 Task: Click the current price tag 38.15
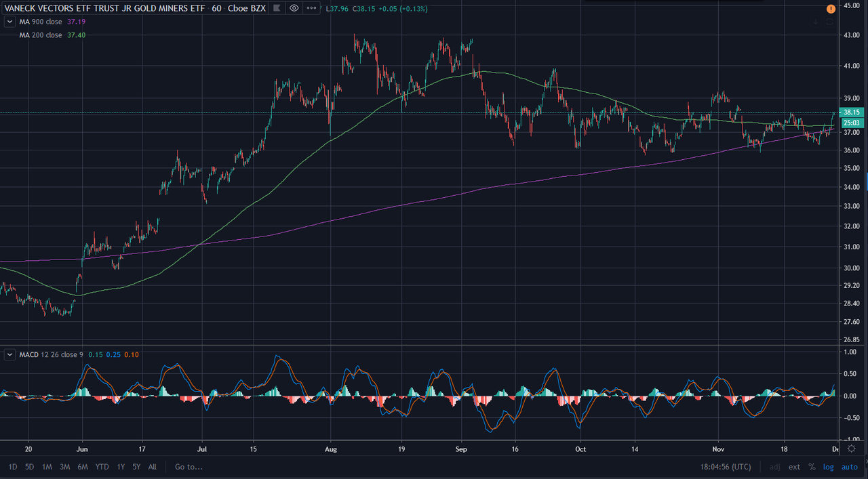850,112
